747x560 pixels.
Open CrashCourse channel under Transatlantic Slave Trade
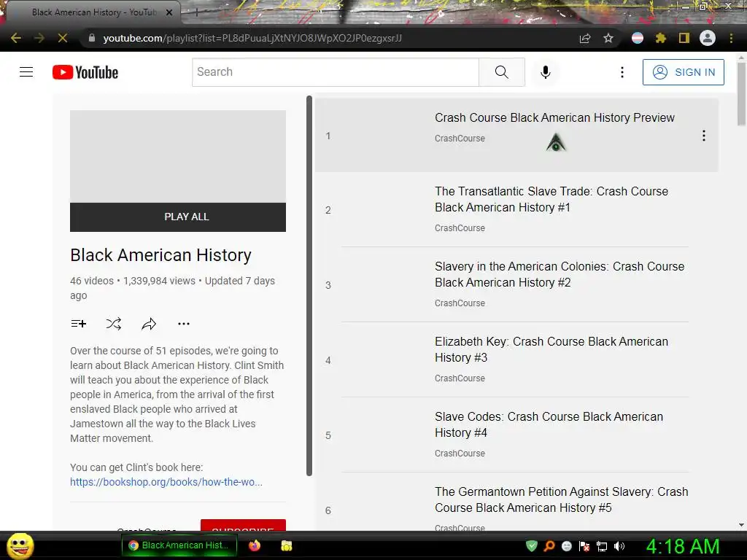(x=460, y=228)
